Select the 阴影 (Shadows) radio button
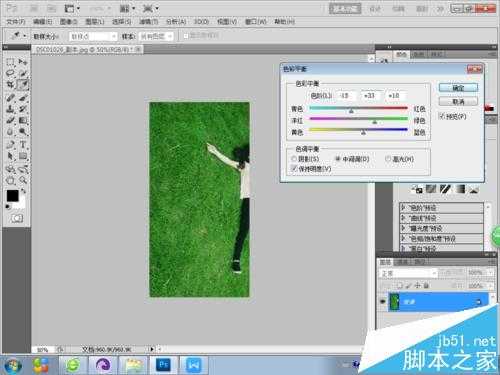500x375 pixels. pos(294,159)
